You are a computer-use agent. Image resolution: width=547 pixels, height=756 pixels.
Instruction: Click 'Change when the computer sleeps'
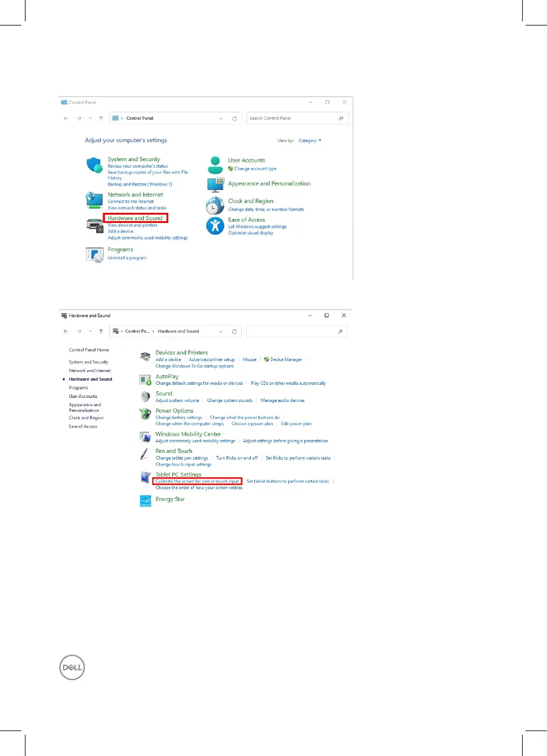pos(190,424)
